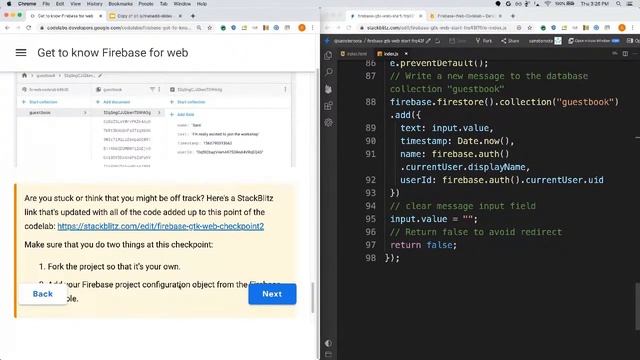The height and width of the screenshot is (360, 640).
Task: Switch to the 'Copy of' slides tab
Action: pyautogui.click(x=144, y=16)
